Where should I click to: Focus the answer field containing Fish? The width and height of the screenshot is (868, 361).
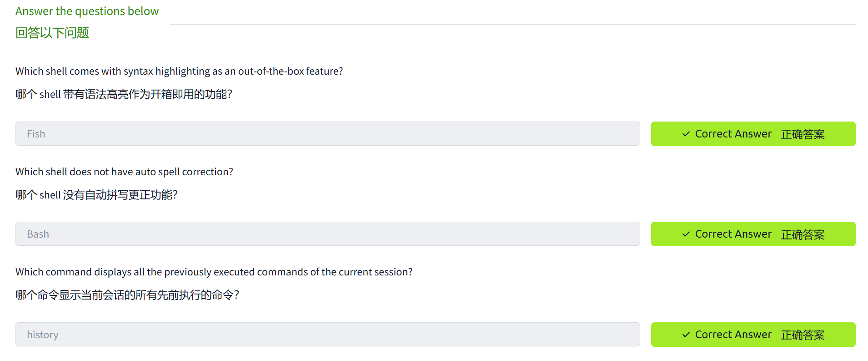(x=327, y=134)
